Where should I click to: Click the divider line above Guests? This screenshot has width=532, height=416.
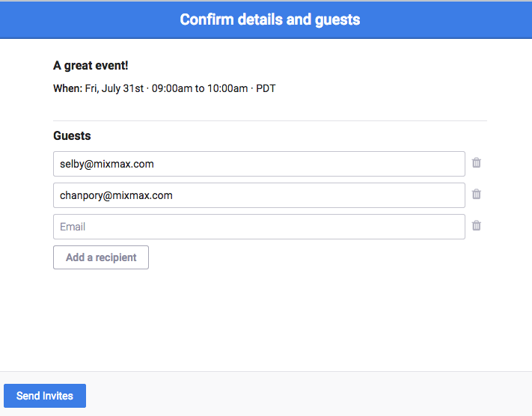(x=269, y=120)
